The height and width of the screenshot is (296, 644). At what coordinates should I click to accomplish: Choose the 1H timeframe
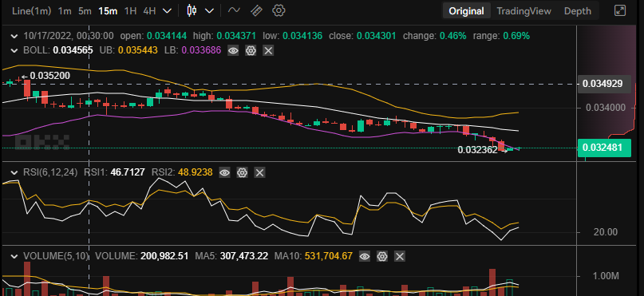click(x=130, y=11)
